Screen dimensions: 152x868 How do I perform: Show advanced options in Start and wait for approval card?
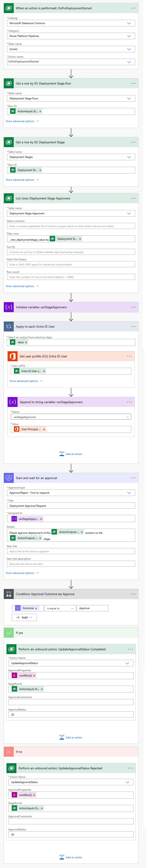(22, 573)
